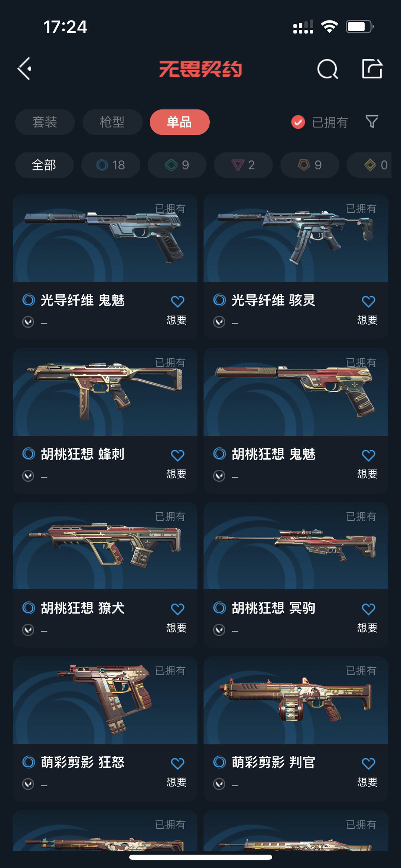Mark 胡桃狂想 蜂刺 as wanted heart
This screenshot has height=868, width=401.
pos(177,455)
